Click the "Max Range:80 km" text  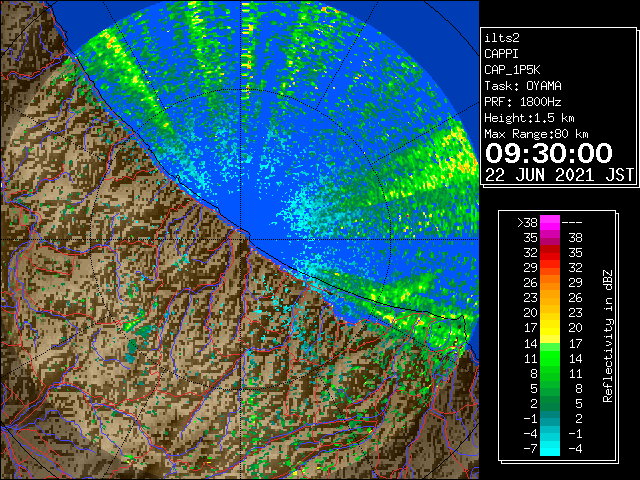[536, 134]
